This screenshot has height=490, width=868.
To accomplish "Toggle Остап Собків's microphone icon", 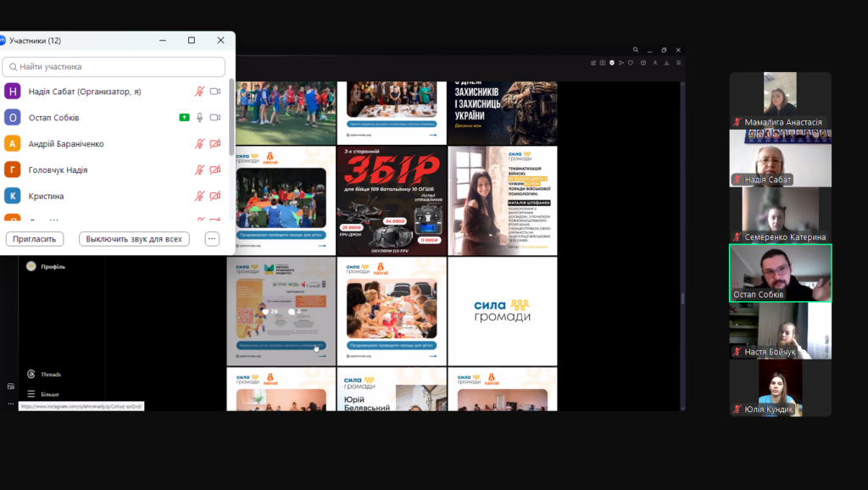I will pyautogui.click(x=200, y=117).
